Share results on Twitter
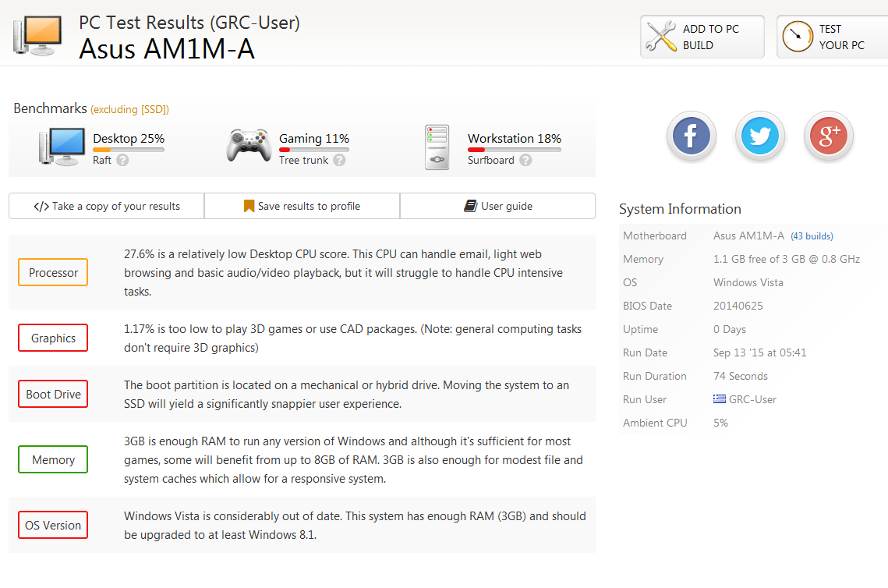Viewport: 888px width, 588px height. 759,136
